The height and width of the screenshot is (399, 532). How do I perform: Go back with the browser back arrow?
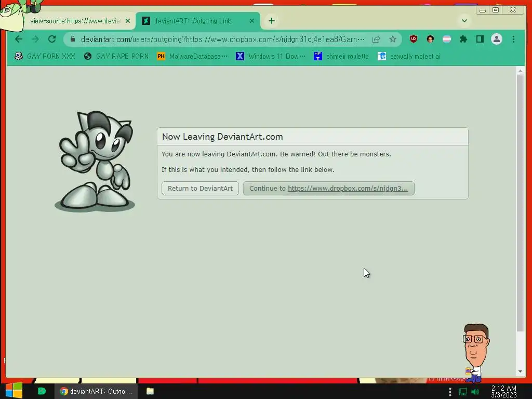19,39
